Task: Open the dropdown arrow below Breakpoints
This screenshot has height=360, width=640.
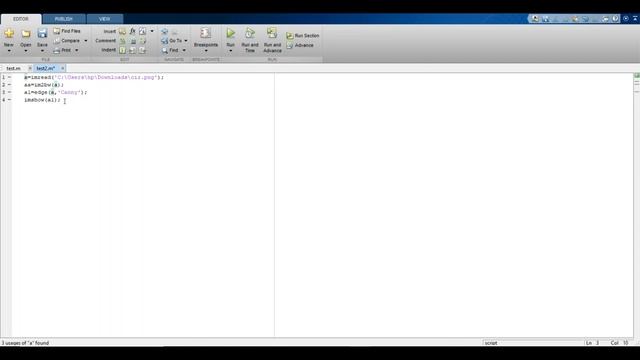Action: click(x=206, y=51)
